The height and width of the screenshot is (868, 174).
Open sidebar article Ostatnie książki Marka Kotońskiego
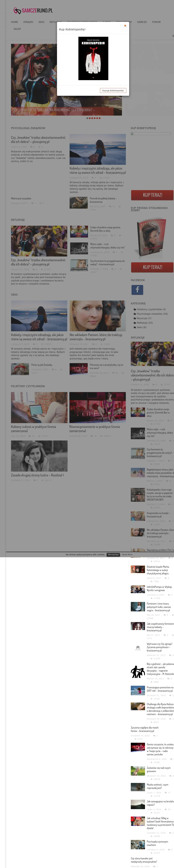click(x=158, y=570)
